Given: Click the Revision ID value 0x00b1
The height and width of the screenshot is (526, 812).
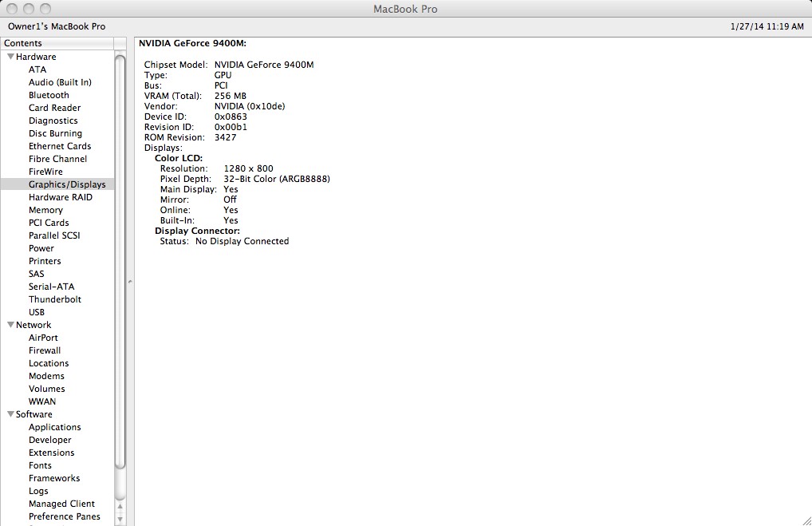Looking at the screenshot, I should [x=231, y=127].
